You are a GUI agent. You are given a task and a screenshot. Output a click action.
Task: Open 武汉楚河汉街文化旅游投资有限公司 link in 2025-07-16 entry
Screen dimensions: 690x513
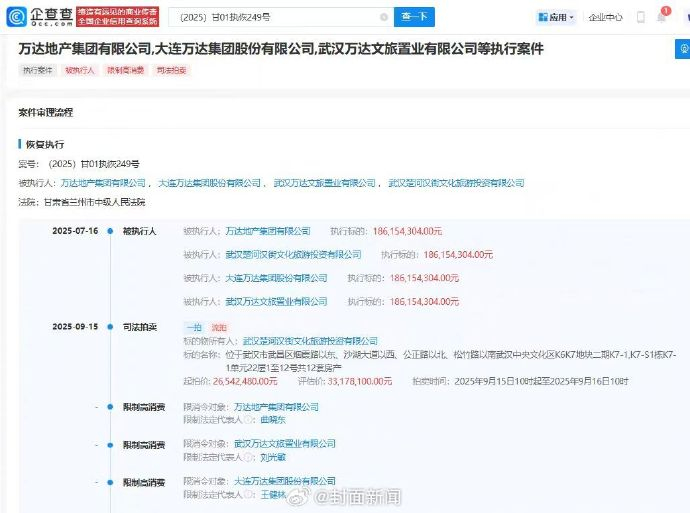294,254
